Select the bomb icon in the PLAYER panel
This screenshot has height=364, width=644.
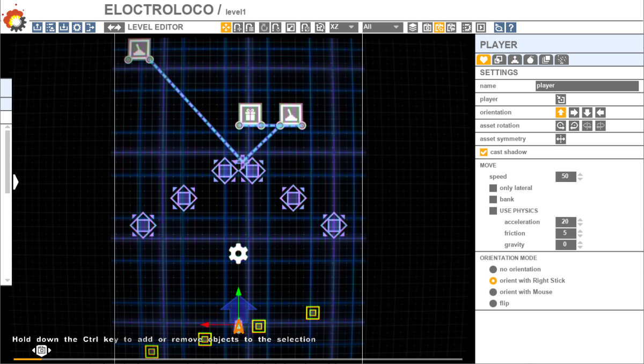click(530, 60)
